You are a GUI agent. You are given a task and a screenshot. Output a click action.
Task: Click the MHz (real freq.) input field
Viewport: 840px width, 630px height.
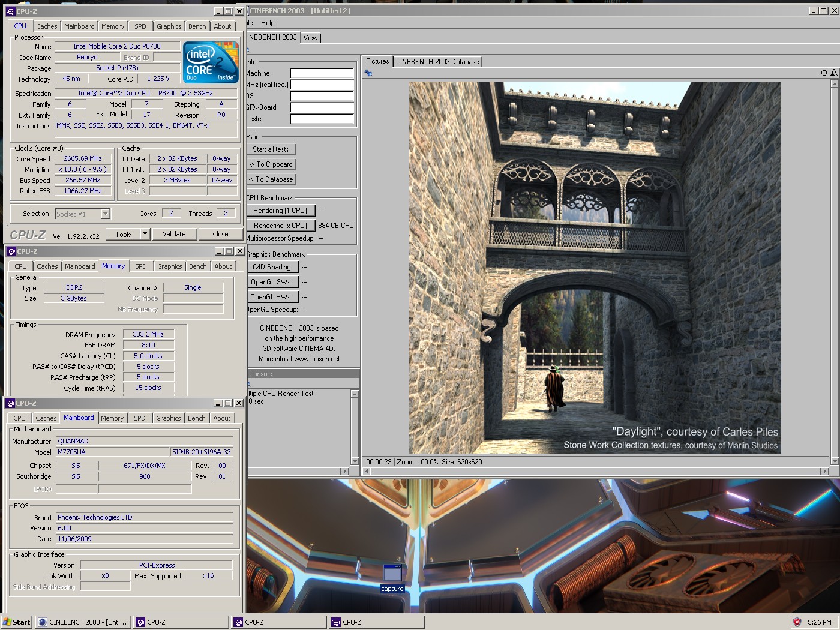click(x=322, y=85)
